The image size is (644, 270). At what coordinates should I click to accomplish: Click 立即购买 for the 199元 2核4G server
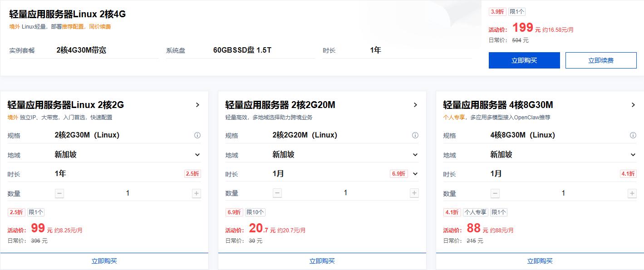click(x=524, y=60)
